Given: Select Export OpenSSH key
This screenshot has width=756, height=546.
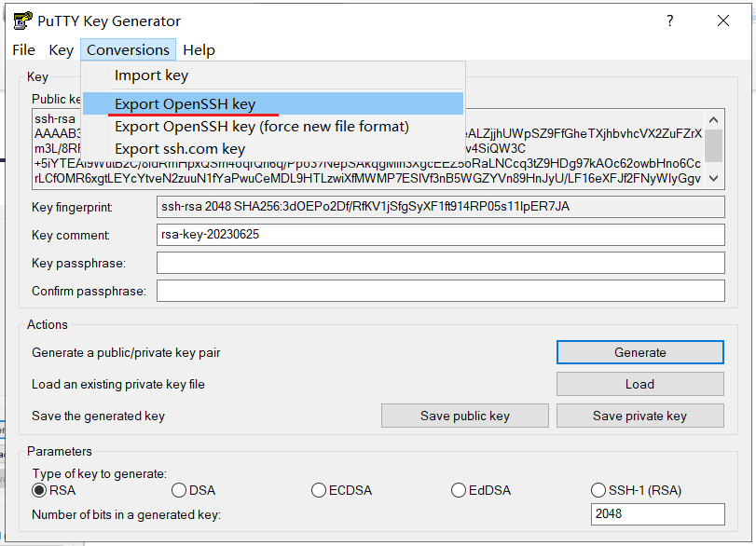Looking at the screenshot, I should click(273, 103).
